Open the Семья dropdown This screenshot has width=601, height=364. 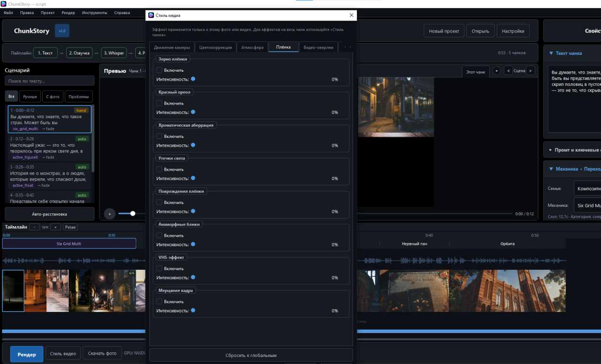click(587, 188)
